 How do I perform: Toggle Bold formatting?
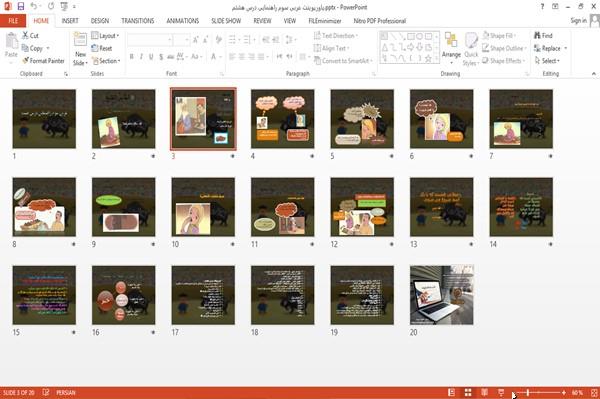tap(132, 57)
